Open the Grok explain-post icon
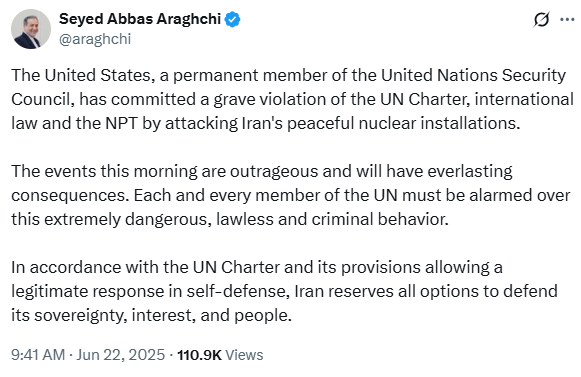Image resolution: width=581 pixels, height=377 pixels. coord(541,19)
